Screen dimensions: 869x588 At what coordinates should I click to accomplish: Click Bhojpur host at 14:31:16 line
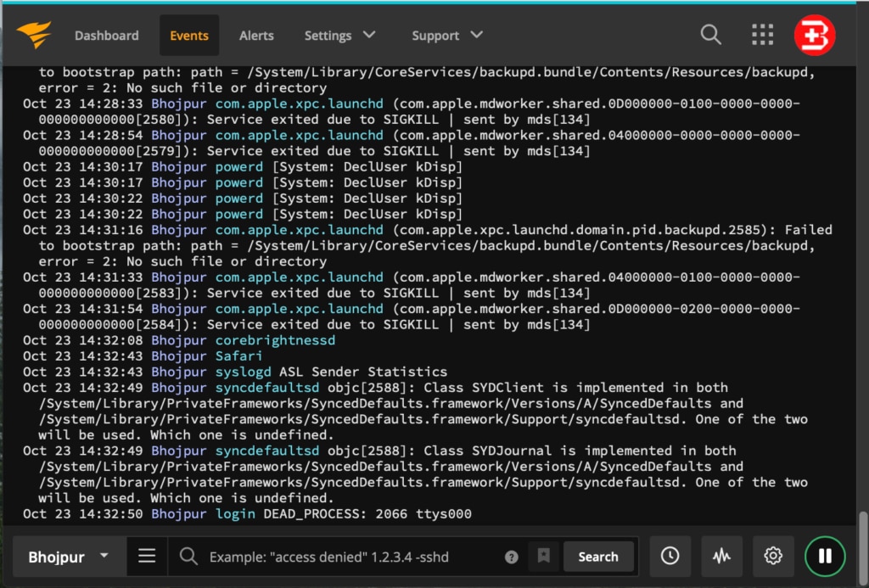[x=179, y=230]
